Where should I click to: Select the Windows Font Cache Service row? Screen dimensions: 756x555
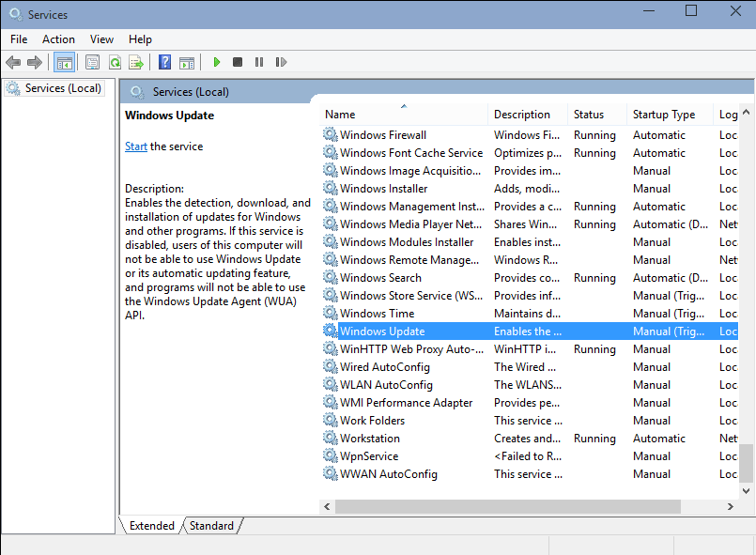coord(529,152)
